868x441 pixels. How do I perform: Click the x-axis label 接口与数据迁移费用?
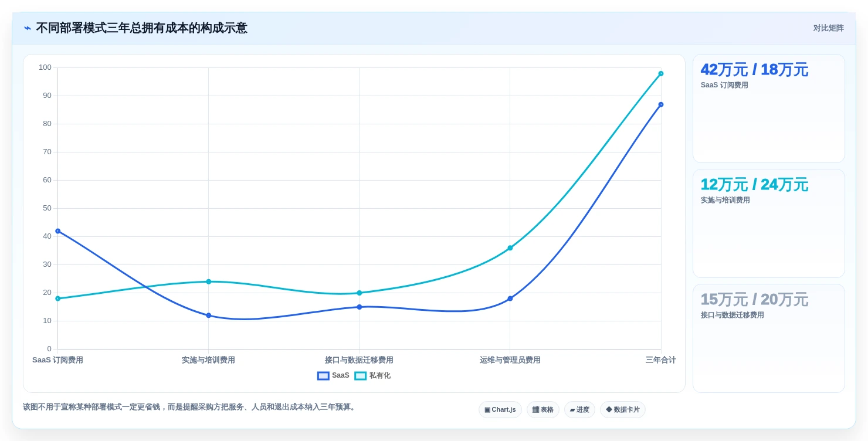(359, 360)
